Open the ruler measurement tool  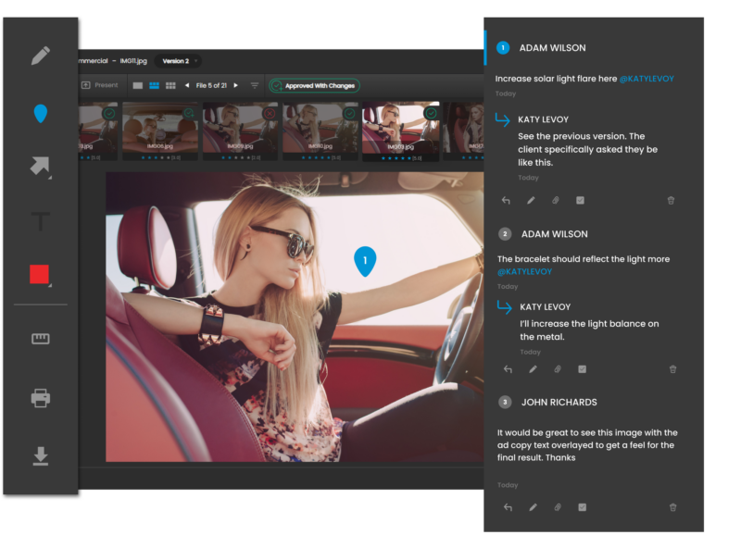tap(40, 340)
